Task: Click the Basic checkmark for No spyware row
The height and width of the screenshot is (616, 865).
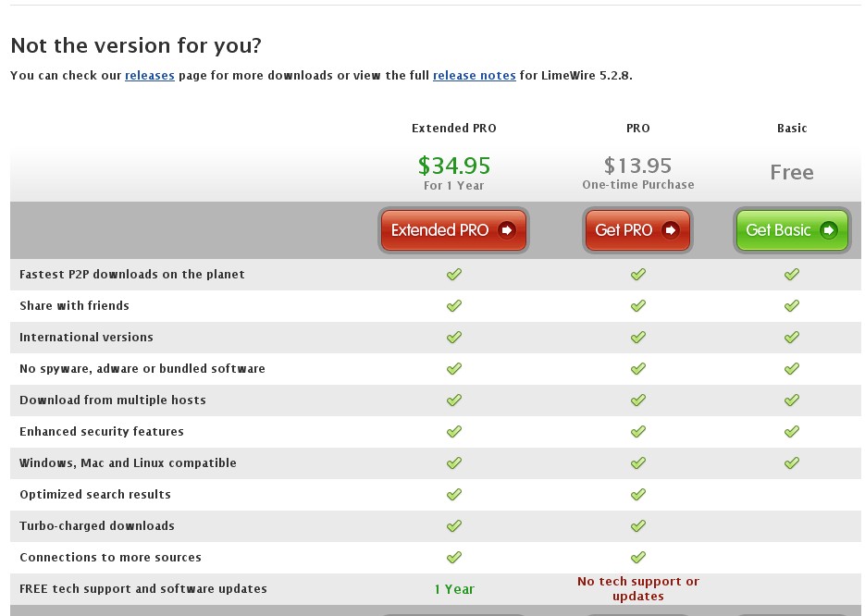Action: pyautogui.click(x=792, y=368)
